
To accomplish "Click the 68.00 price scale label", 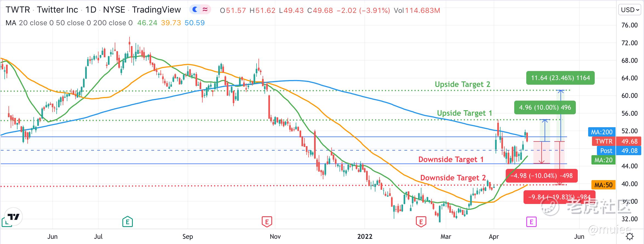I will [630, 61].
